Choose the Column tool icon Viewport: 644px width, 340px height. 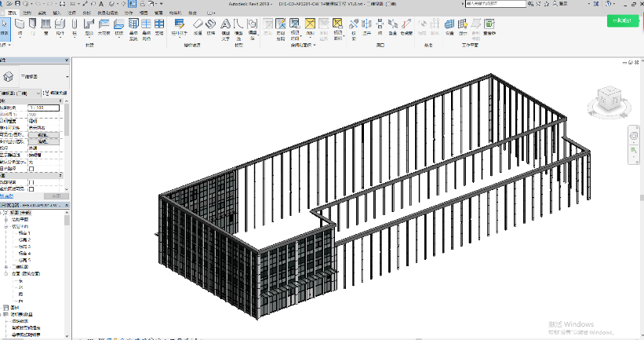[75, 27]
